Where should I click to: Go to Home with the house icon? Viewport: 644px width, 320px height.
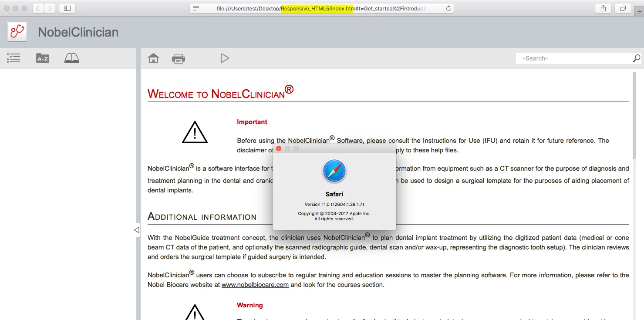pyautogui.click(x=153, y=58)
